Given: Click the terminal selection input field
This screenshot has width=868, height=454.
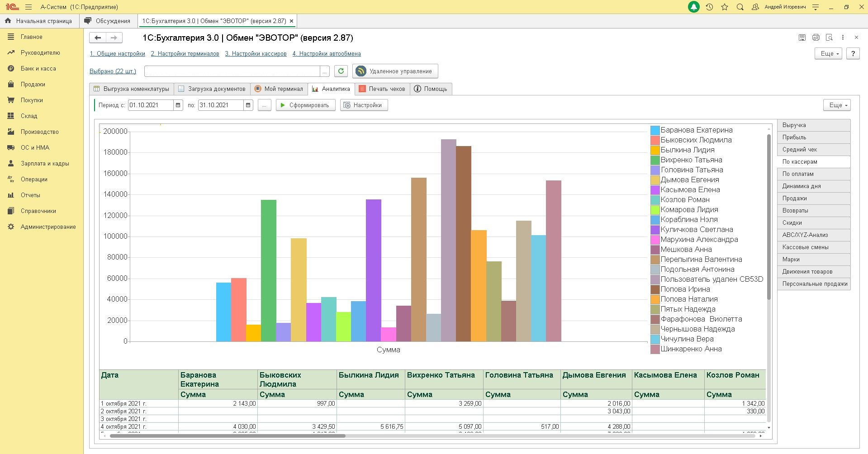Looking at the screenshot, I should [232, 71].
